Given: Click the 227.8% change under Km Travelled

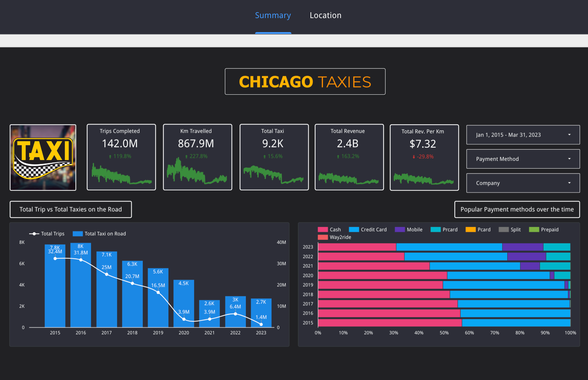Looking at the screenshot, I should (196, 156).
